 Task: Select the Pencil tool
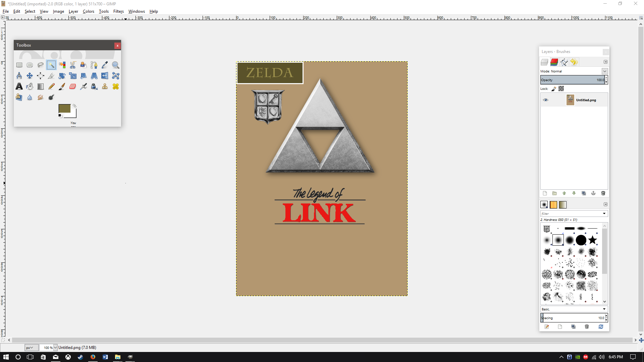pos(51,86)
